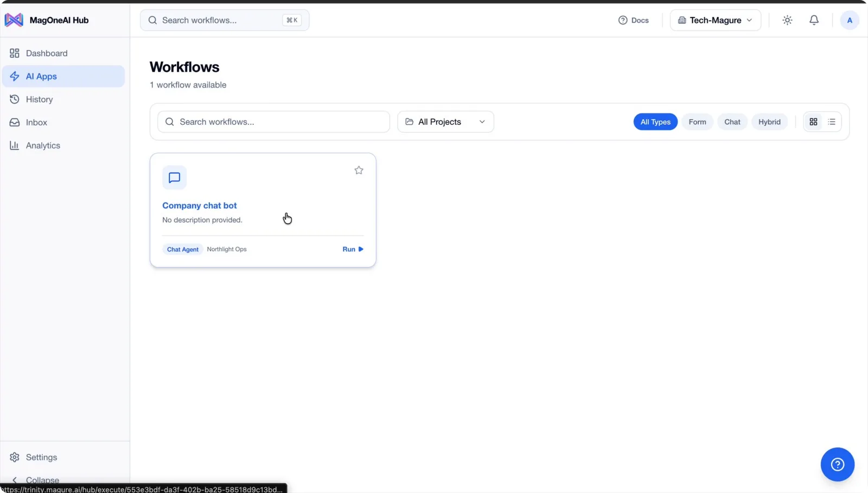Screen dimensions: 868x493
Task: Select AI Apps in the sidebar
Action: (63, 76)
